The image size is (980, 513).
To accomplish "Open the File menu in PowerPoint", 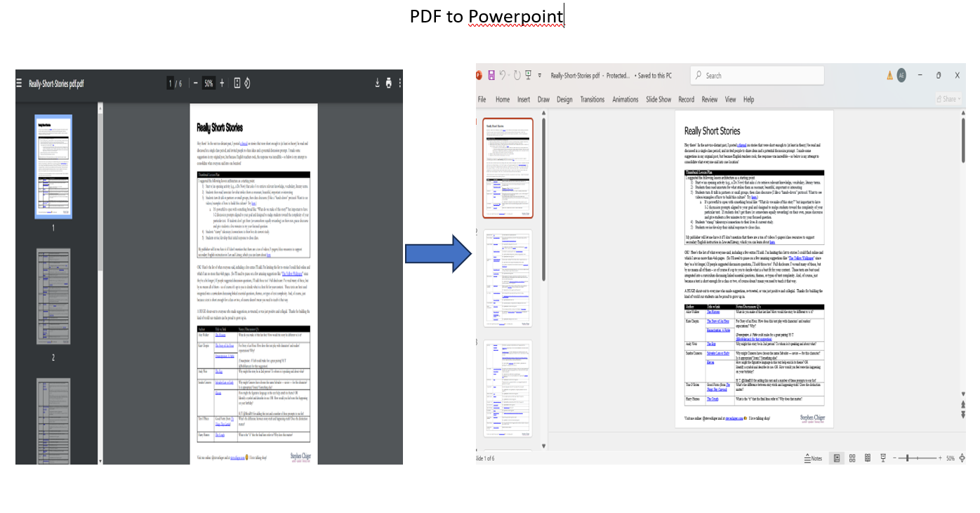I will (x=482, y=100).
